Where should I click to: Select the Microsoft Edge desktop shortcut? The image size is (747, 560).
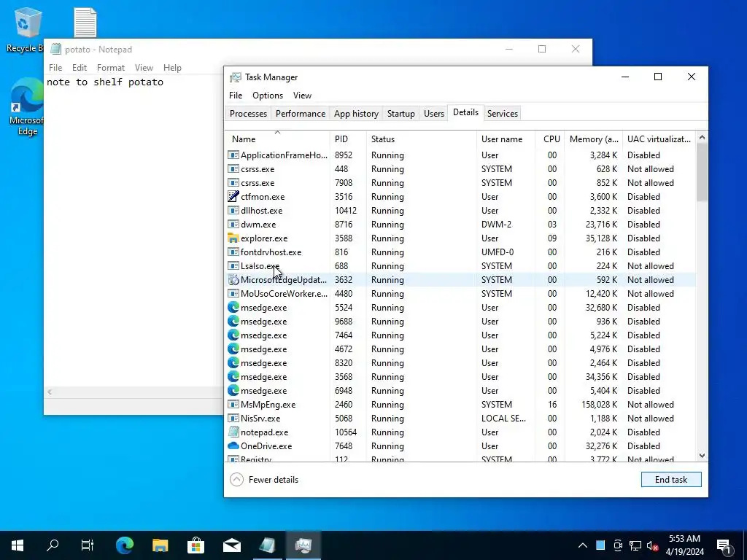point(27,108)
